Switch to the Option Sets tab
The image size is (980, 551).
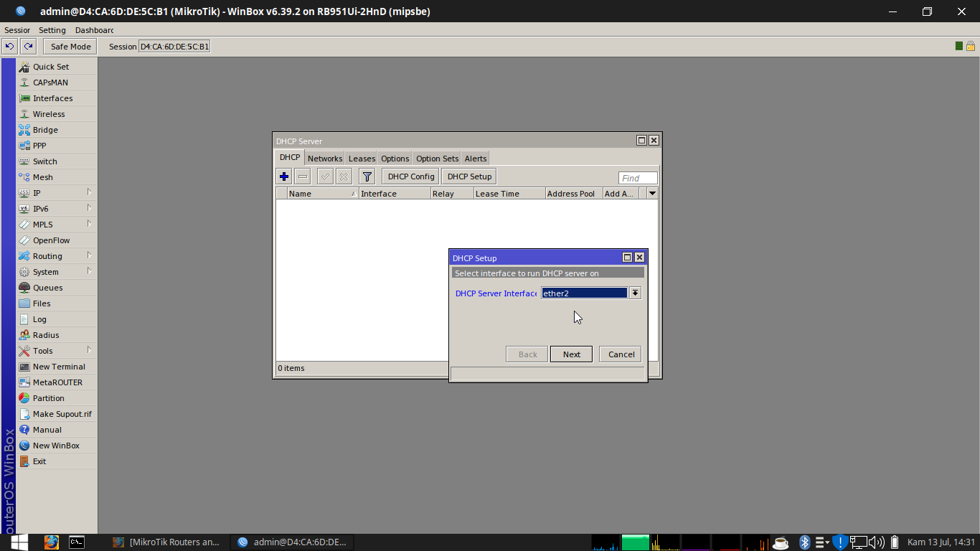[x=437, y=159]
